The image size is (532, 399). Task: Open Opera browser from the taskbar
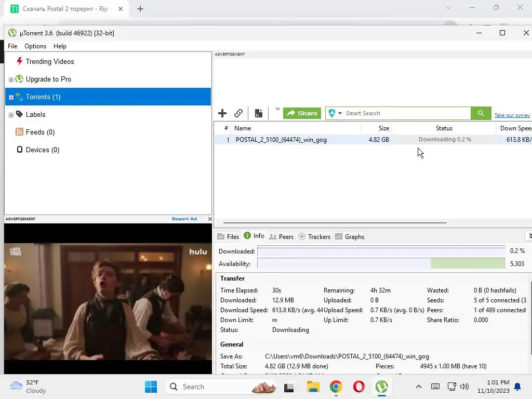358,387
